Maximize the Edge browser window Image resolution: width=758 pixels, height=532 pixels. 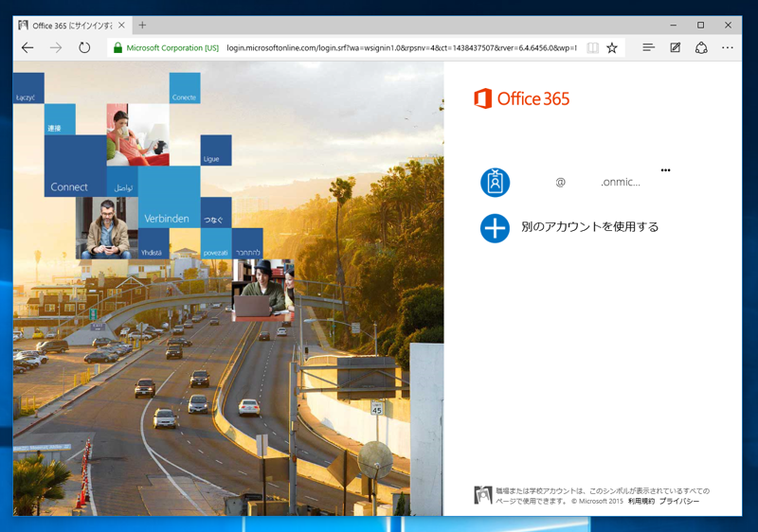pyautogui.click(x=700, y=26)
